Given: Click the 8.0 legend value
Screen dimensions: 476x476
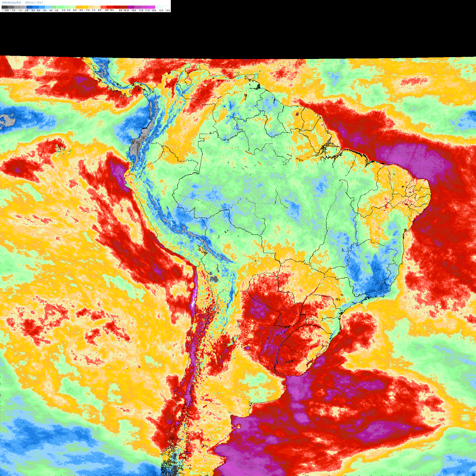Looking at the screenshot, I should click(x=100, y=10).
